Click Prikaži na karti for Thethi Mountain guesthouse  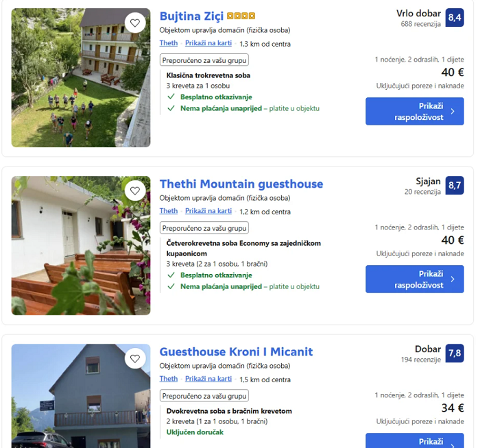point(208,211)
